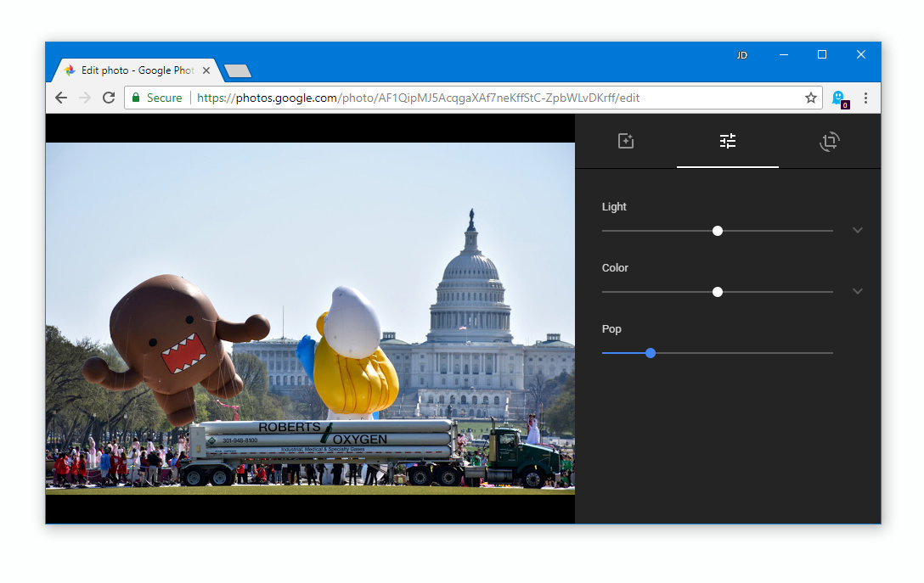
Task: Expand the Color adjustment options
Action: pyautogui.click(x=858, y=292)
